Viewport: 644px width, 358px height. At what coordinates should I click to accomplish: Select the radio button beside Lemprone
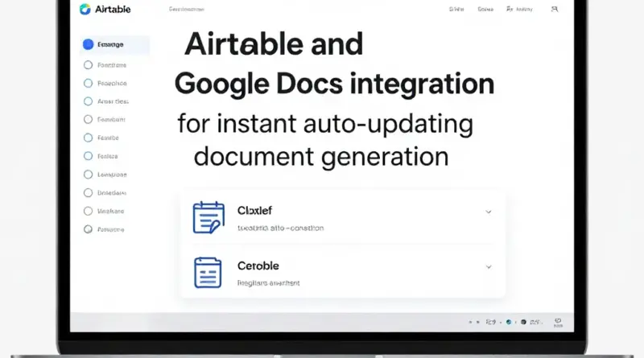point(88,175)
